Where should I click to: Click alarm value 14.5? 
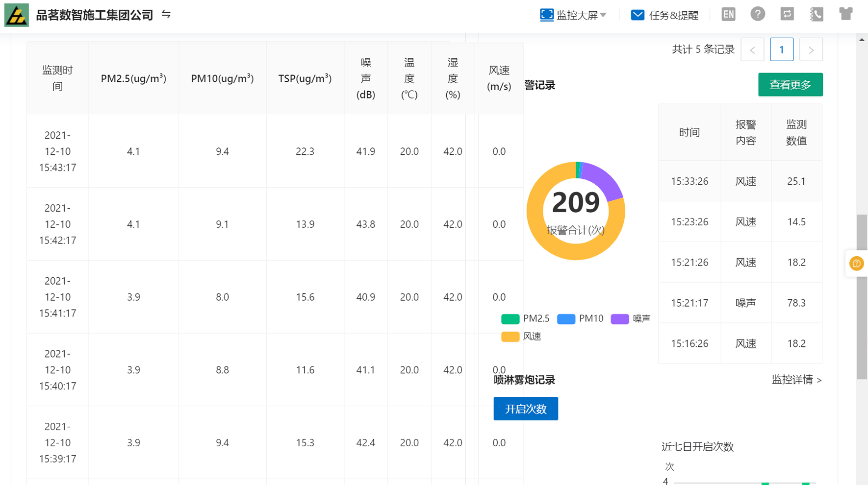tap(796, 222)
